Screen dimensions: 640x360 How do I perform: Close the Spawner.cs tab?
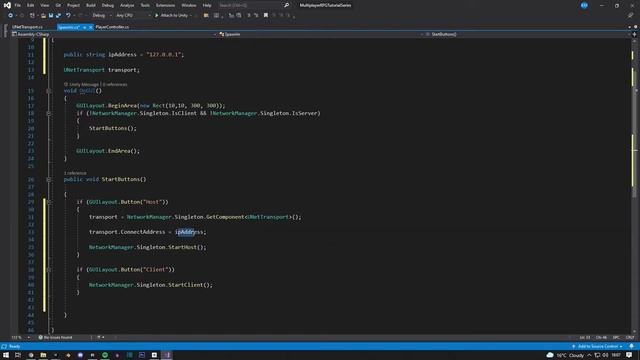coord(91,27)
